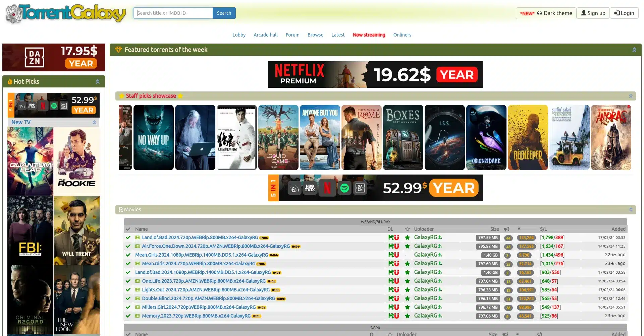644x336 pixels.
Task: Click torrent download icon for Double.Blind.2024 row
Action: [391, 298]
